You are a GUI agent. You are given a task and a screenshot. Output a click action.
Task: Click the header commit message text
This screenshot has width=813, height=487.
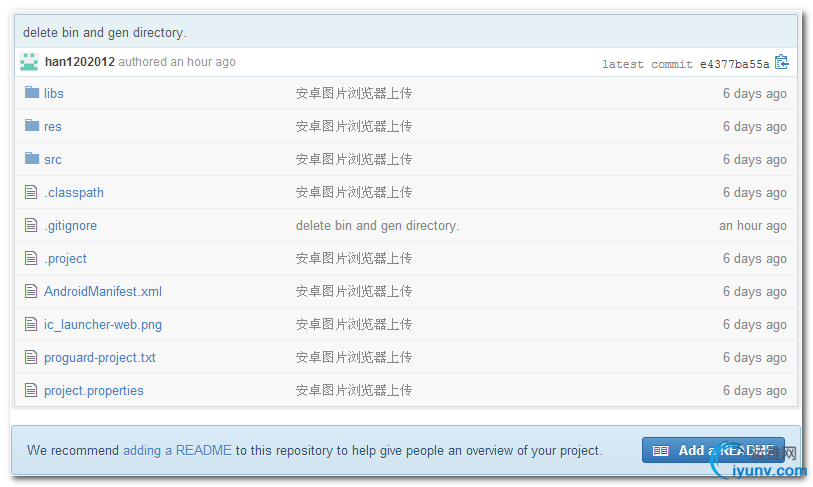[x=104, y=32]
